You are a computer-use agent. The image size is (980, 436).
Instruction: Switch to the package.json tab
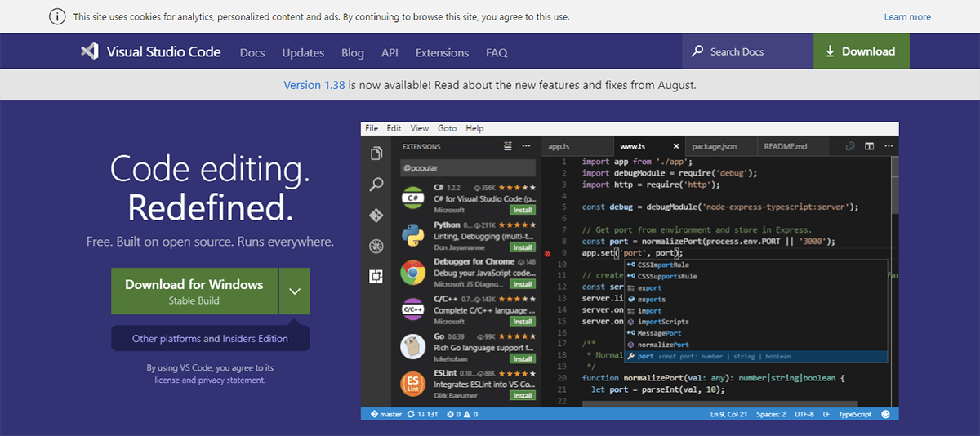pos(720,147)
